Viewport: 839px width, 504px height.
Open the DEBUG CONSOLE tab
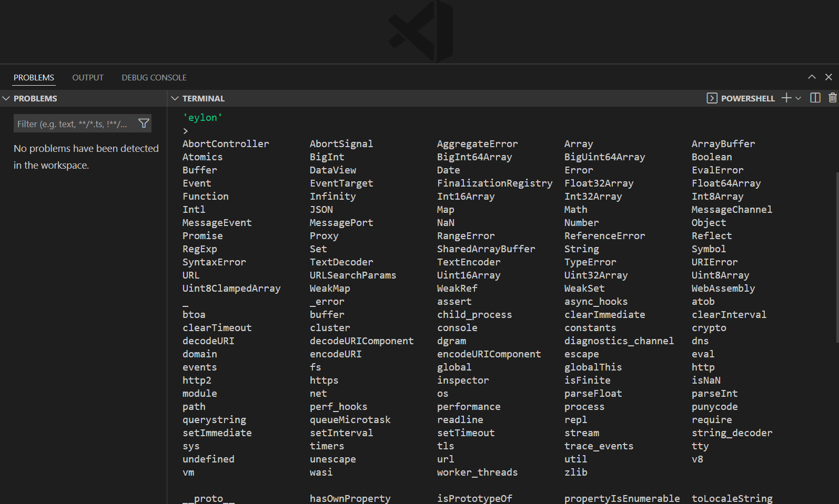(154, 77)
